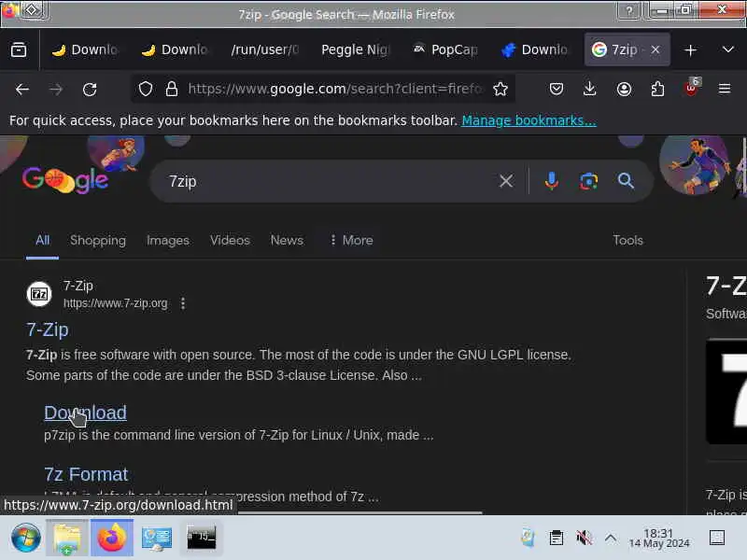This screenshot has width=747, height=560.
Task: Switch to Firefox in taskbar
Action: pos(112,538)
